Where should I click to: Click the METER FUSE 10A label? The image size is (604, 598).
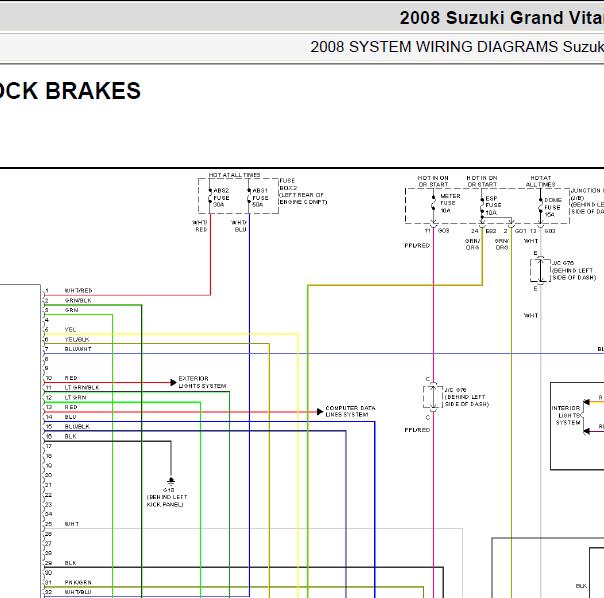click(x=450, y=203)
